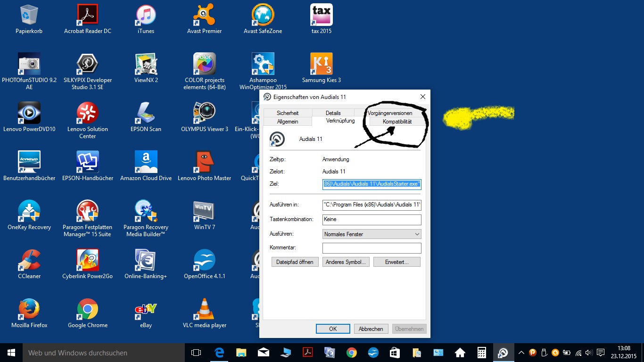Open File Explorer from the taskbar
This screenshot has height=362, width=644.
pos(241,353)
